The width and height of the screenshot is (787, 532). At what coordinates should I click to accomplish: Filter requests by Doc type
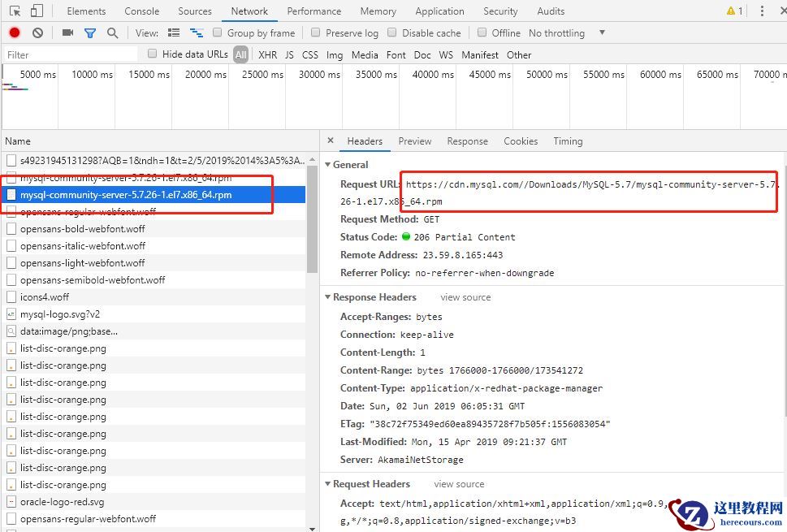pyautogui.click(x=422, y=54)
